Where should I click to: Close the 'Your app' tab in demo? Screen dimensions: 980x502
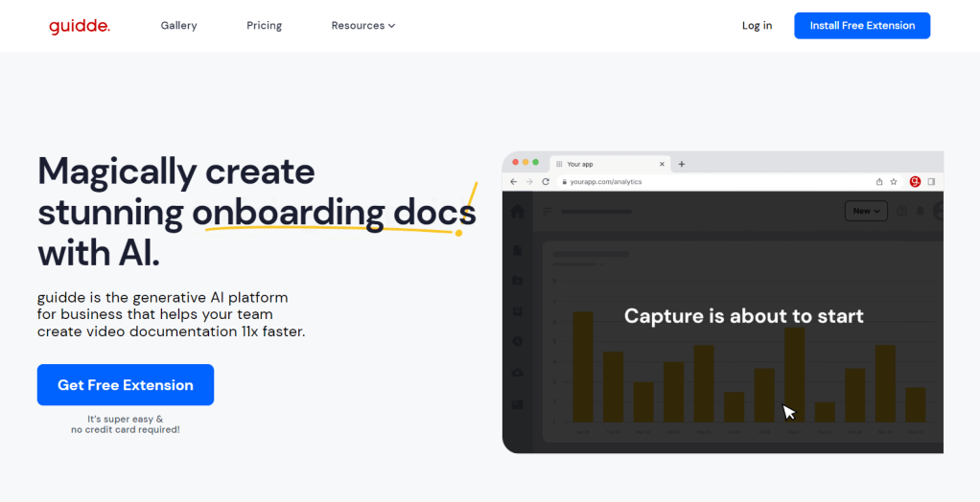click(x=662, y=164)
